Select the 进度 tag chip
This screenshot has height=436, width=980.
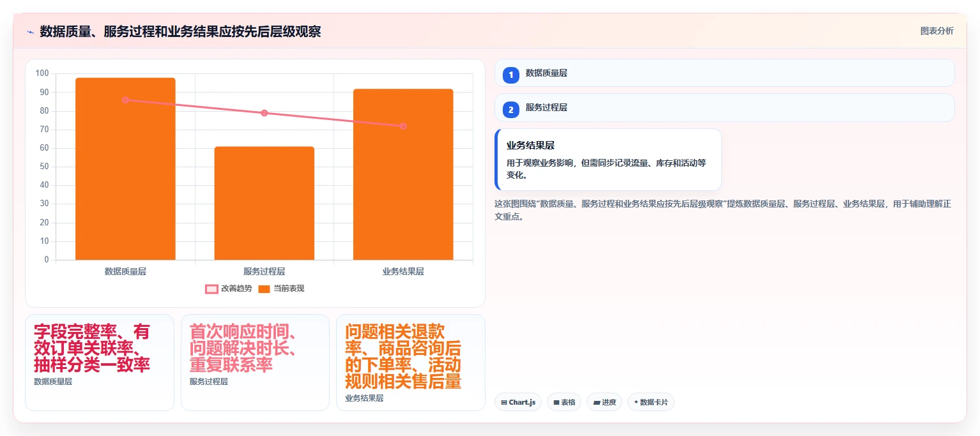pyautogui.click(x=604, y=402)
